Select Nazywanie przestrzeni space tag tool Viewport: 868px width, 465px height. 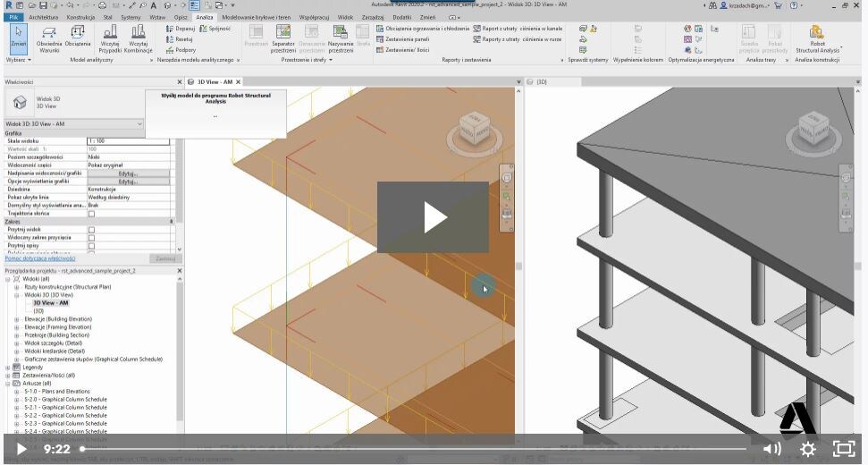[x=341, y=38]
